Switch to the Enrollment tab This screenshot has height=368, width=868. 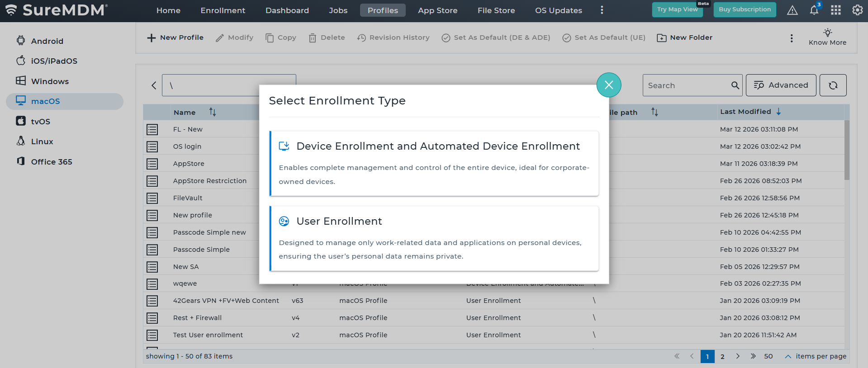point(223,10)
